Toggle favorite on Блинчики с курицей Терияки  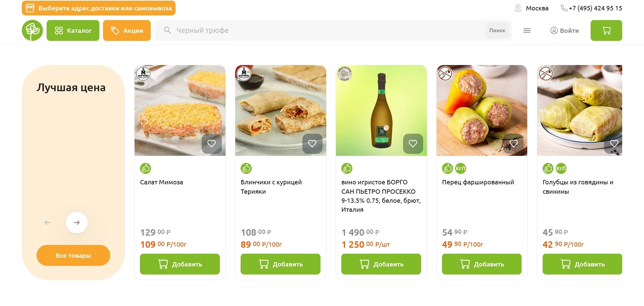pos(312,143)
